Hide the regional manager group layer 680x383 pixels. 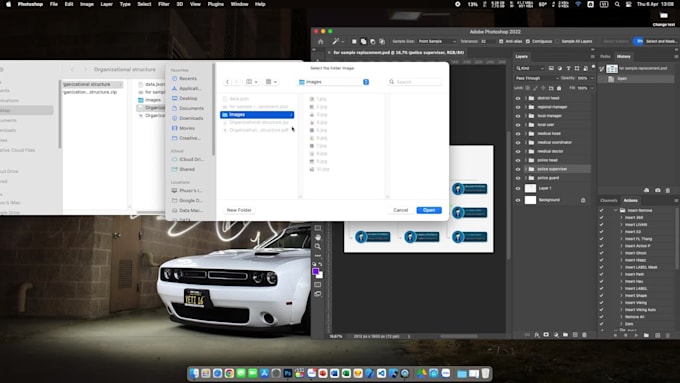[518, 107]
